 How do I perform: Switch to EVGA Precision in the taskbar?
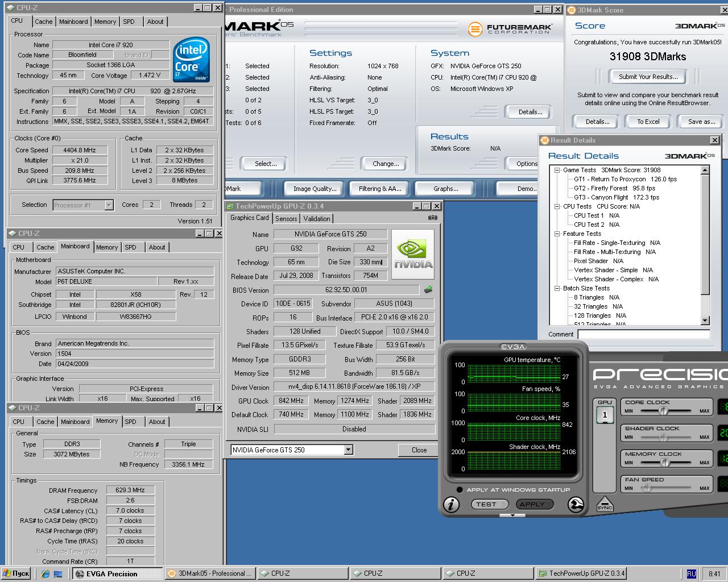point(117,573)
